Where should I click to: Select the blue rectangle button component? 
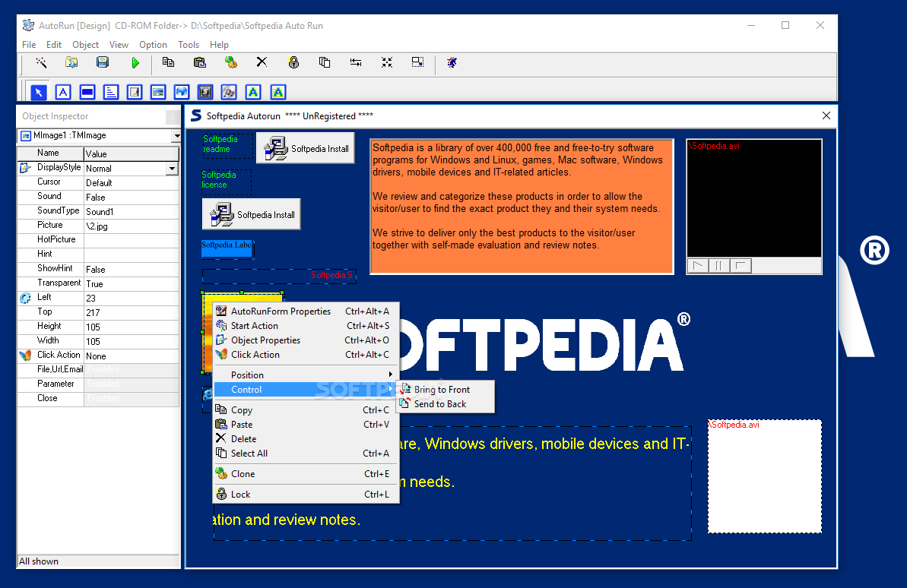coord(87,92)
